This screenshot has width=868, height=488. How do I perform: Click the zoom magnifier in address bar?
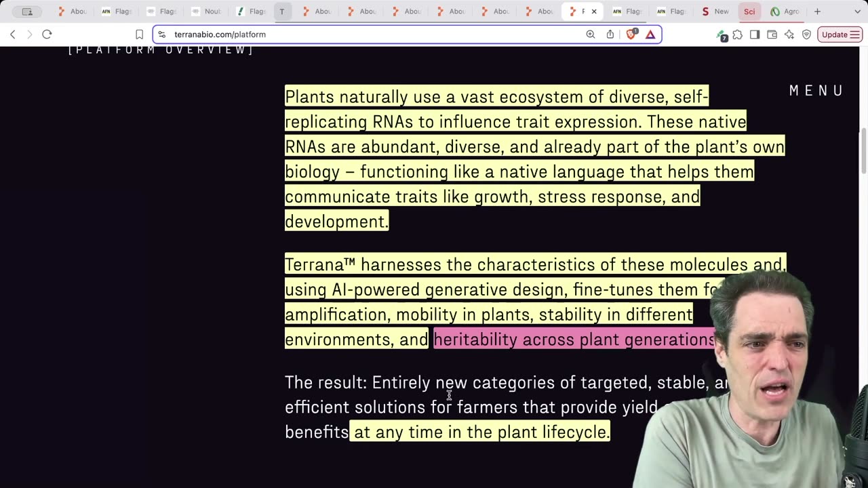[x=591, y=35]
